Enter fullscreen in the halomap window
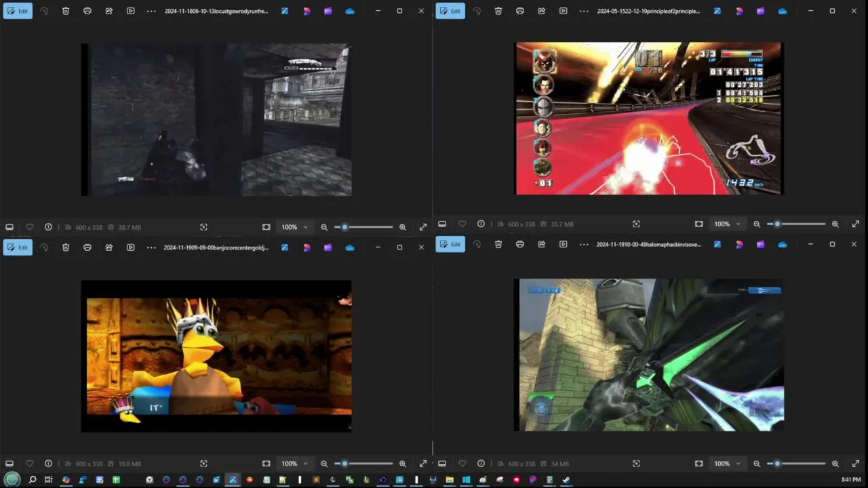The height and width of the screenshot is (488, 868). pos(856,464)
